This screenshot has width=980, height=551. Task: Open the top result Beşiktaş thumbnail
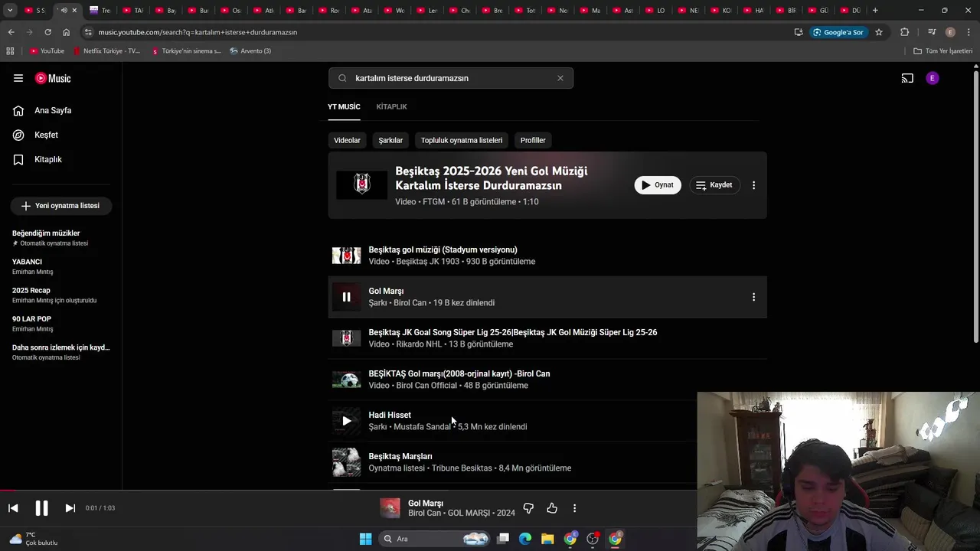(361, 184)
